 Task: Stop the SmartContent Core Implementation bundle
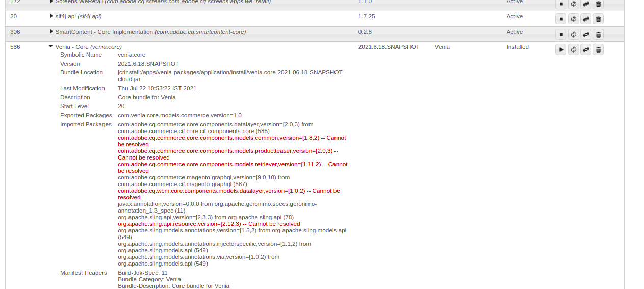561,35
